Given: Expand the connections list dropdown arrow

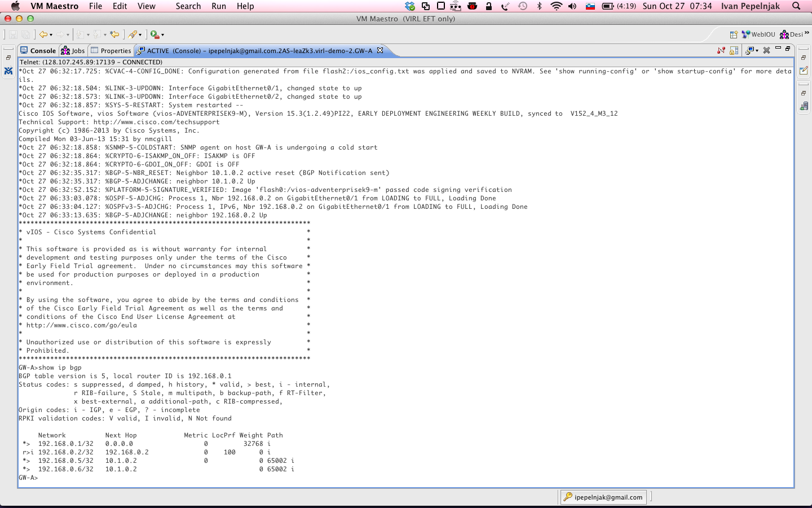Looking at the screenshot, I should tap(757, 51).
